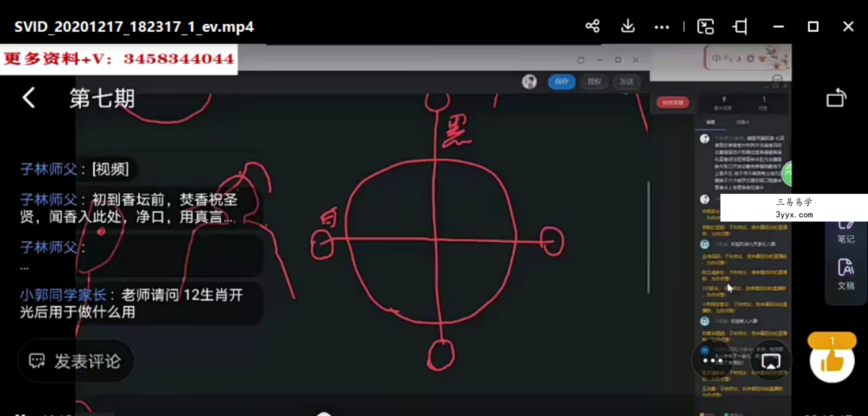
Task: Click the file name SVID_20201217_182317_1_ev.mp4
Action: click(134, 27)
